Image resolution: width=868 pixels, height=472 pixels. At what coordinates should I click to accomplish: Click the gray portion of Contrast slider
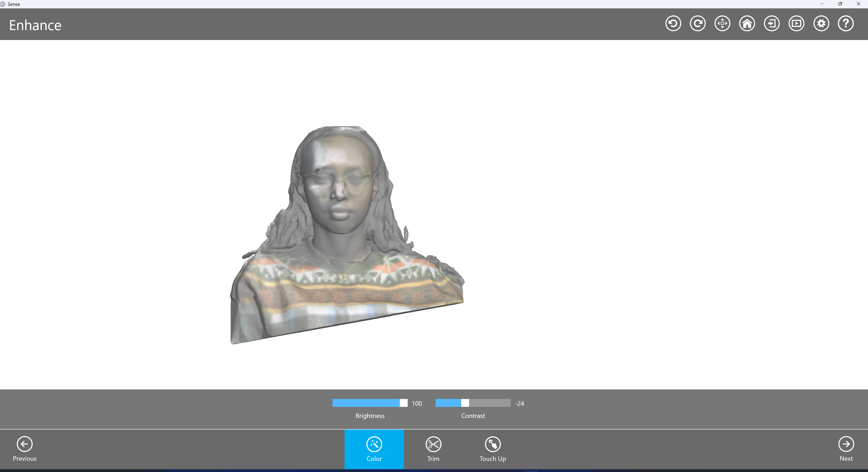click(490, 403)
